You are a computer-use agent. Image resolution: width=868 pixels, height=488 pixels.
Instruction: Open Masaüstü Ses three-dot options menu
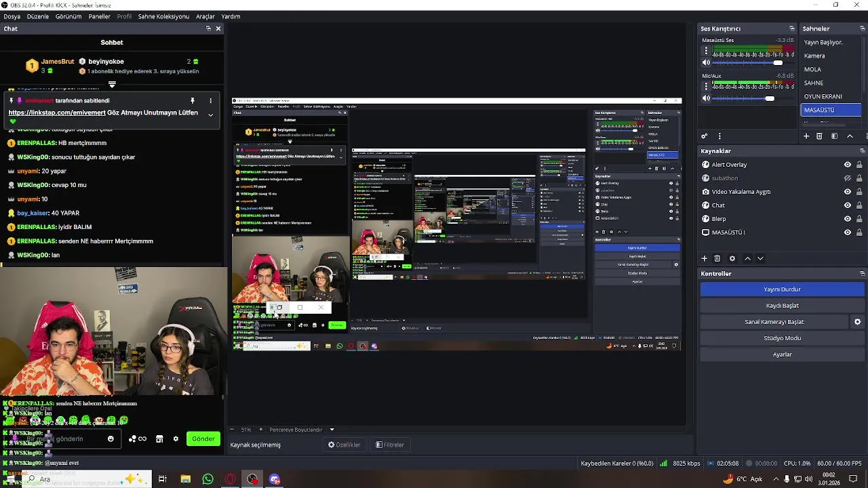point(706,51)
